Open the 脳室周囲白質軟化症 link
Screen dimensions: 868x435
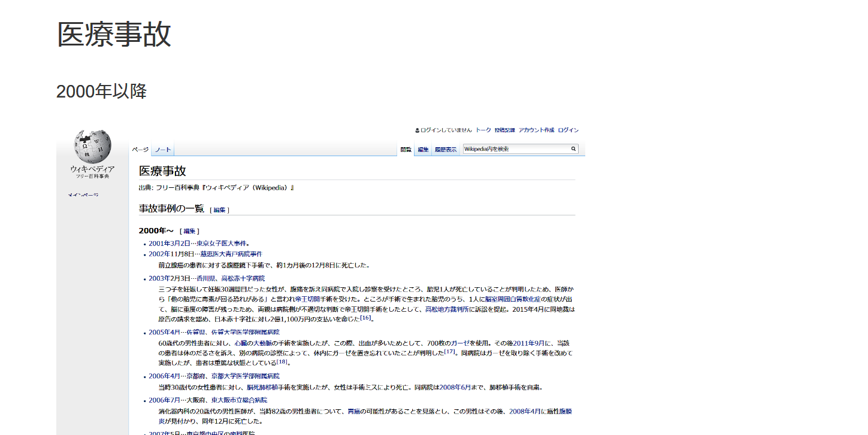512,299
